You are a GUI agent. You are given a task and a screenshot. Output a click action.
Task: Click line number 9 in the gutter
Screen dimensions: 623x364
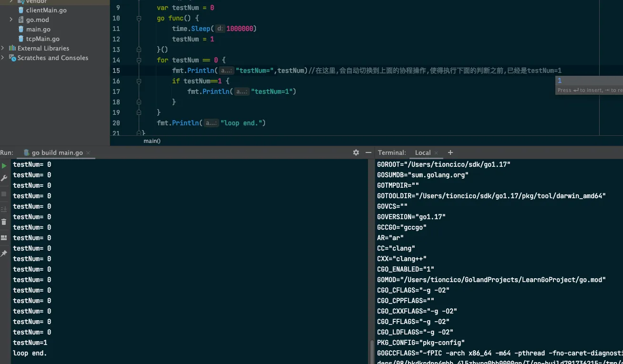click(x=118, y=8)
